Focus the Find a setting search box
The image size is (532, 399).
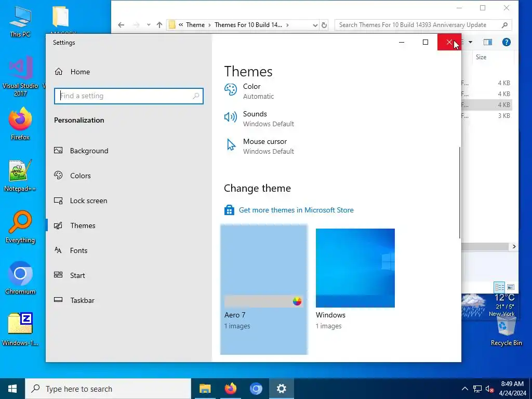(129, 96)
